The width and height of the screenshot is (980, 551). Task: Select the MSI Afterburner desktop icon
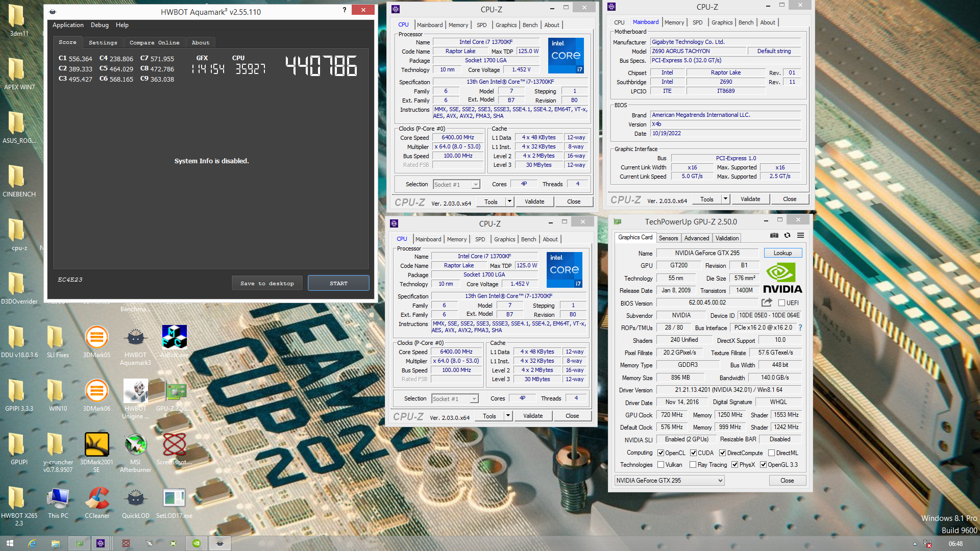point(135,453)
